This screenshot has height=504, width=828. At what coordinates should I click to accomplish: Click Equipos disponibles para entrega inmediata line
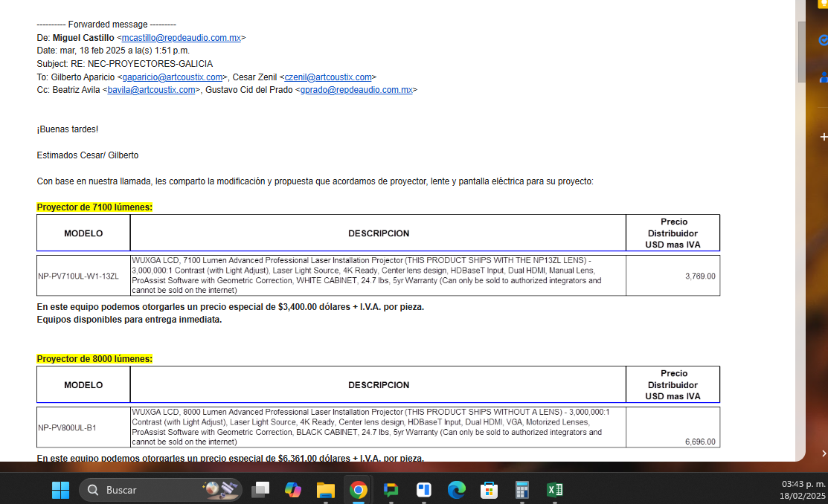(129, 320)
